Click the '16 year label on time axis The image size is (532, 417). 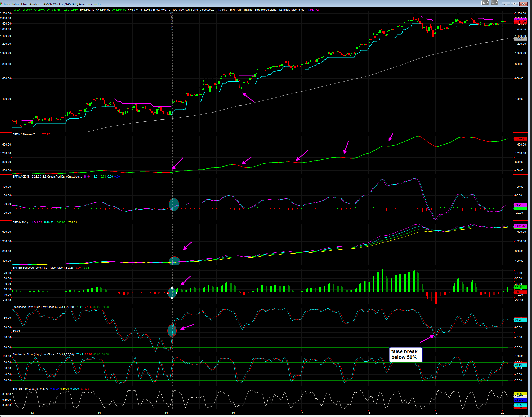point(233,412)
